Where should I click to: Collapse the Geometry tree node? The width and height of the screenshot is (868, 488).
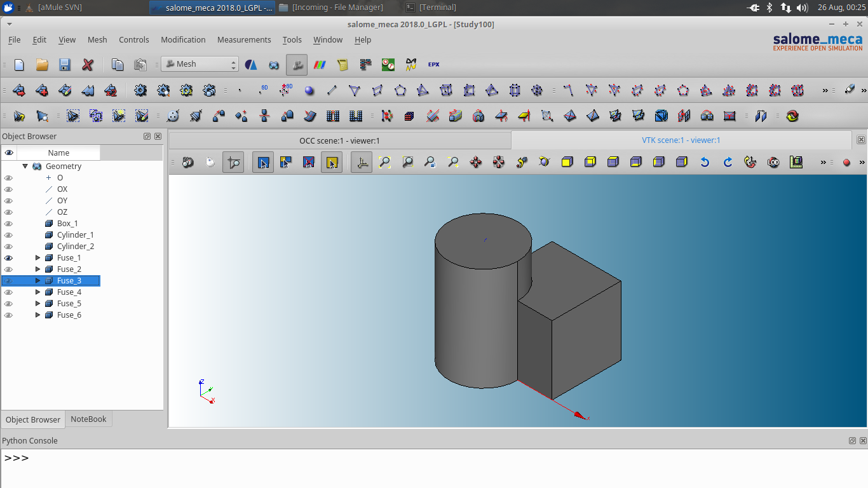point(25,166)
